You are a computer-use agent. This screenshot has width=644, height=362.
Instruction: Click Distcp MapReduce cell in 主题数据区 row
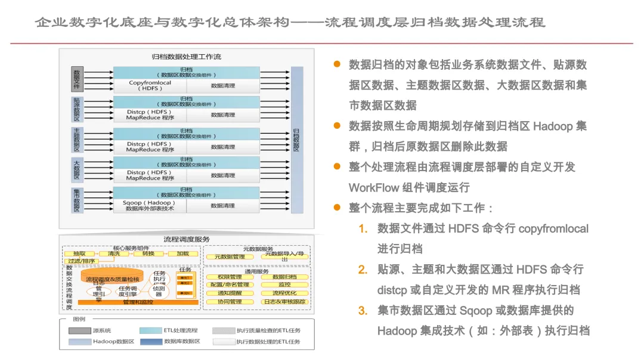pyautogui.click(x=150, y=147)
